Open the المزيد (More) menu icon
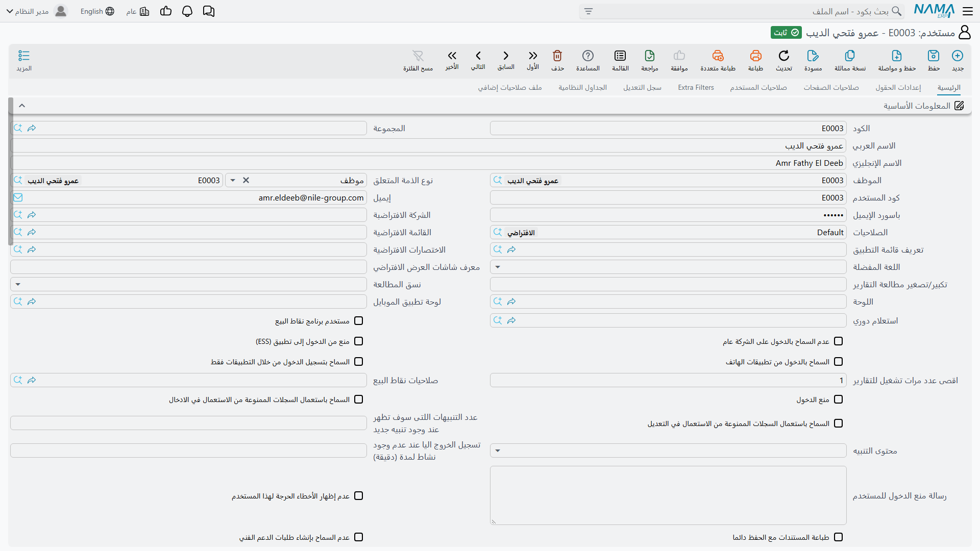Screen dimensions: 980x551 24,56
